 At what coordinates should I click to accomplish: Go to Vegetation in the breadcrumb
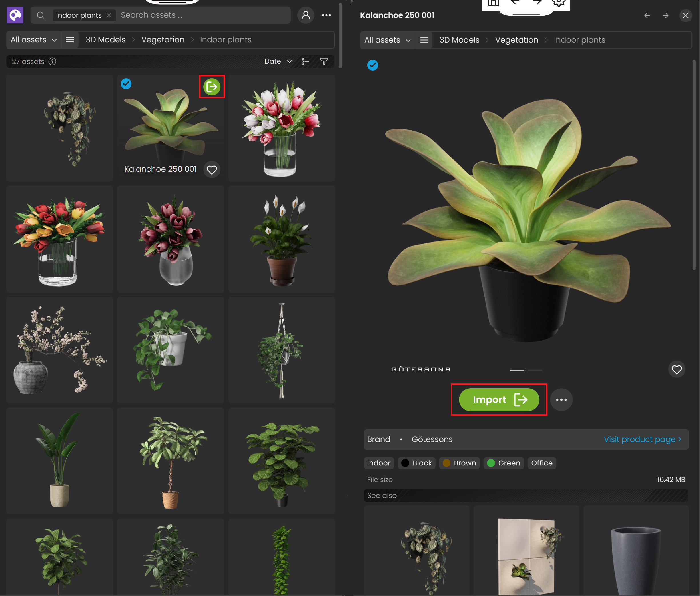[x=163, y=39]
